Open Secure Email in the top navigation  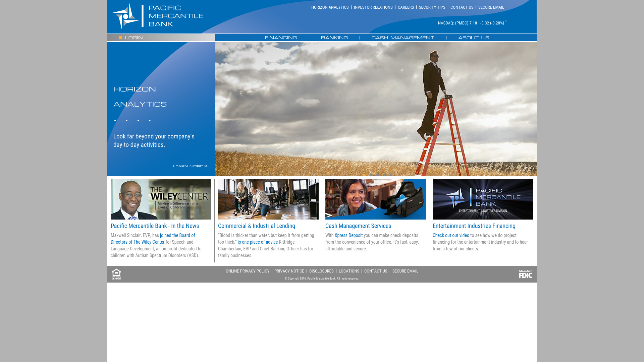pos(491,7)
